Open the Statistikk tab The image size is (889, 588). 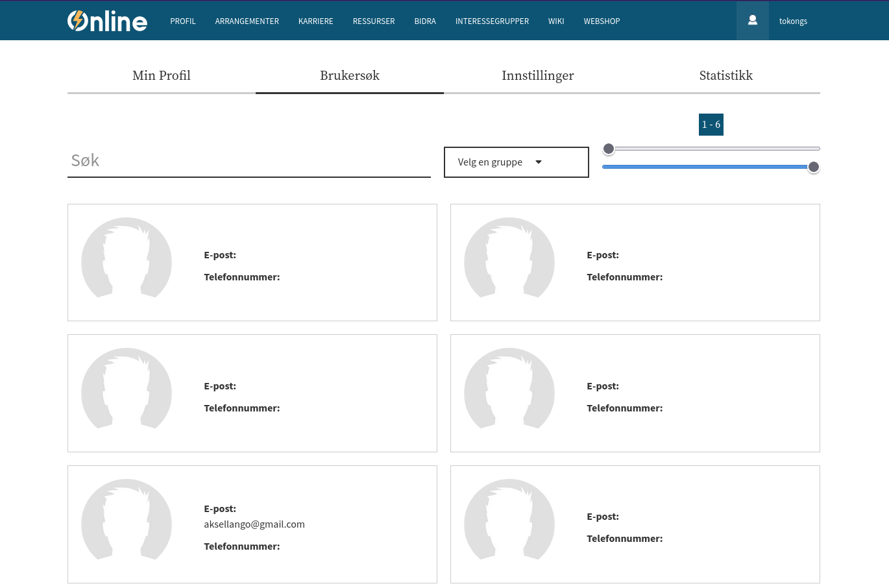click(725, 76)
